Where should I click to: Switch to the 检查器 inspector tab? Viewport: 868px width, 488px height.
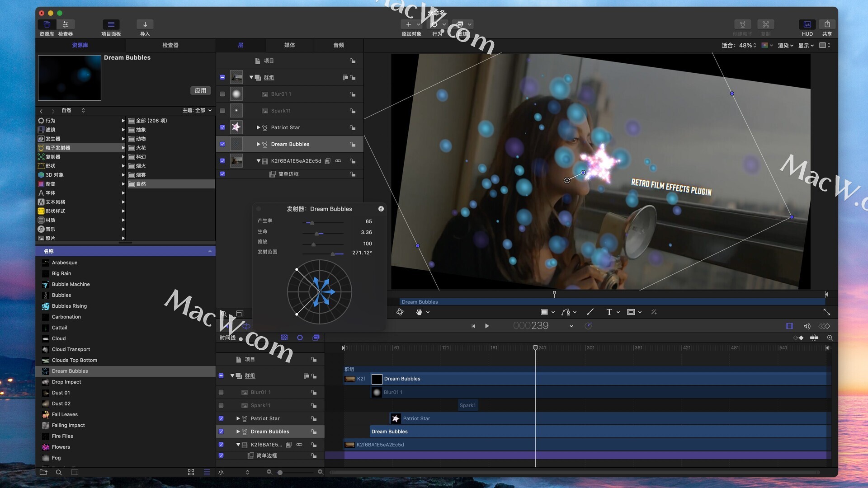(170, 45)
